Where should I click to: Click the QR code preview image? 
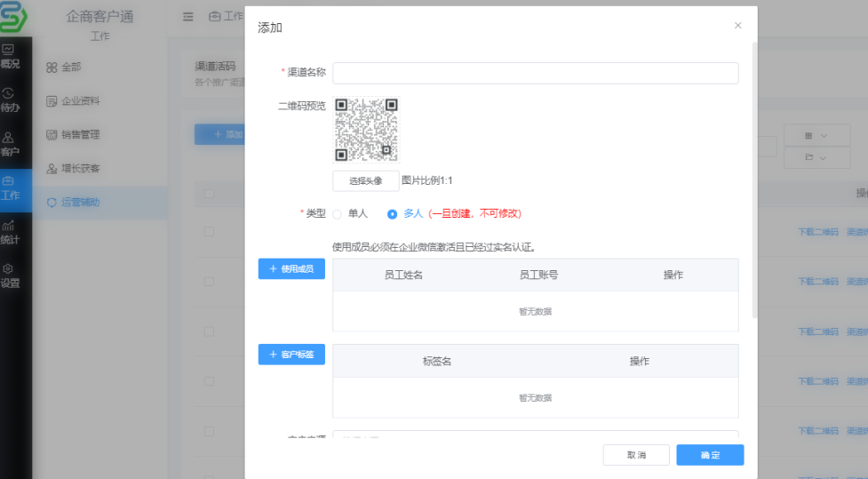pyautogui.click(x=366, y=130)
